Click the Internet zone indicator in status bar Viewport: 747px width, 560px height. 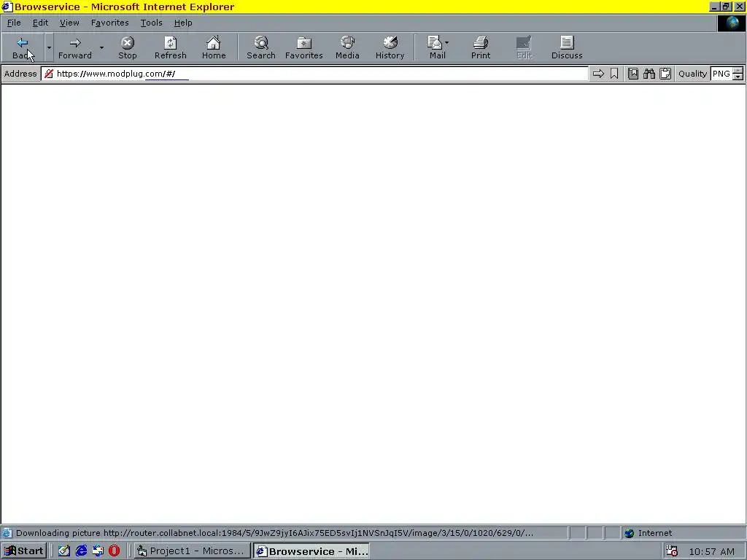(648, 533)
